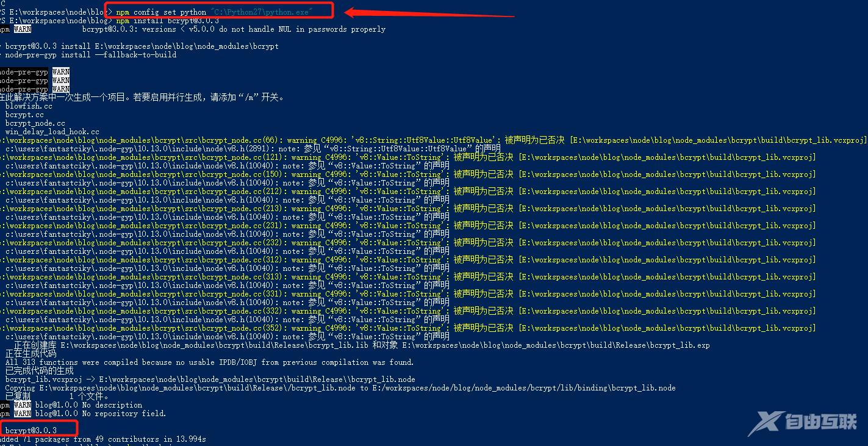
Task: Click the 'Copying E:\workspaces' bcrypt_lib.node line
Action: 340,388
